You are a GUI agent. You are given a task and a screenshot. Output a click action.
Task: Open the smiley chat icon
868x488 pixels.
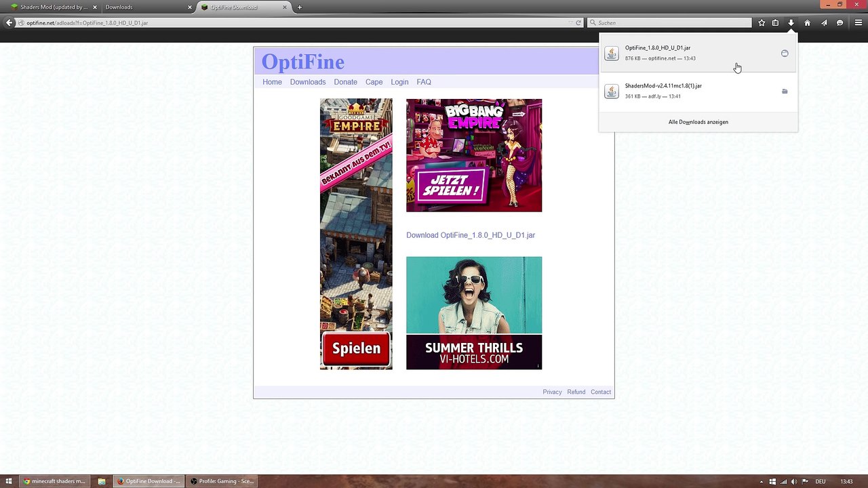pyautogui.click(x=840, y=22)
